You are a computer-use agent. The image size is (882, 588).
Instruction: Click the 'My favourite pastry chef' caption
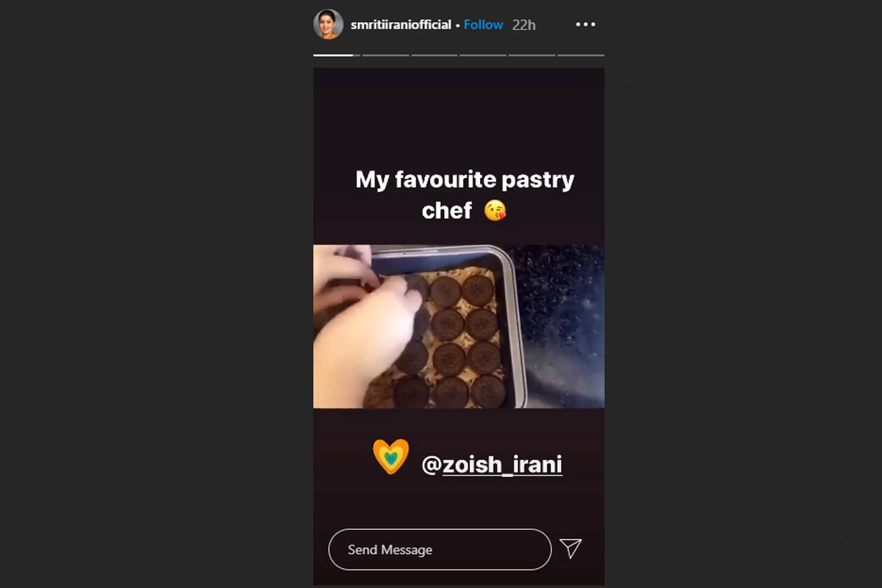(x=465, y=195)
